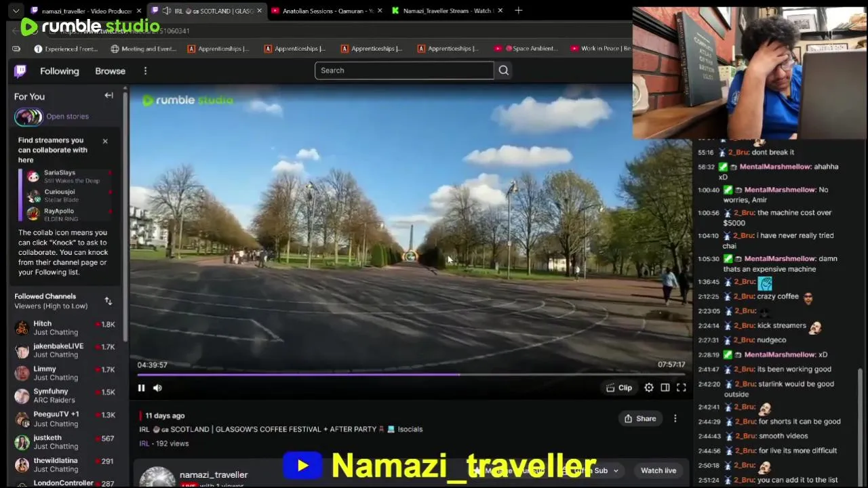Open video options three-dot menu

675,419
